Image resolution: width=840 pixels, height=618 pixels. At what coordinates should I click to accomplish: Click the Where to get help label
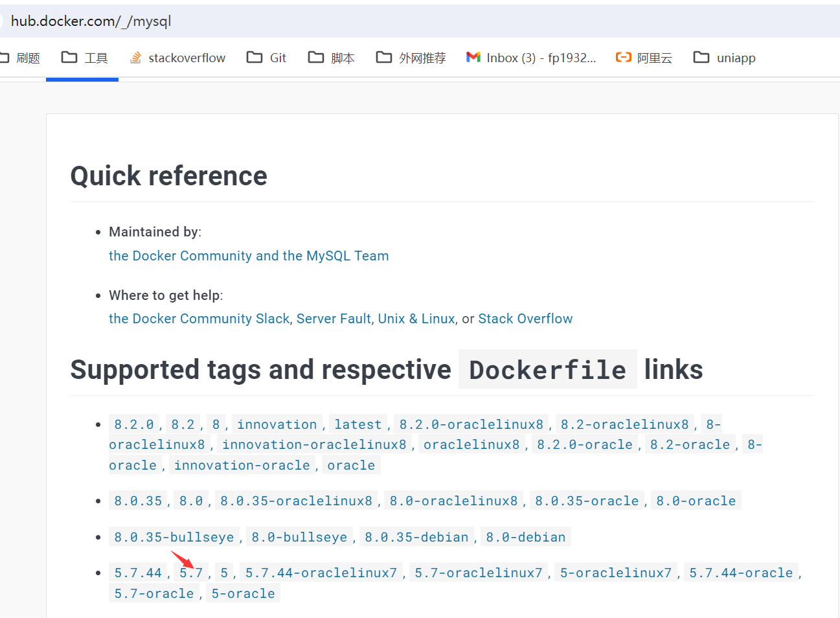point(165,295)
